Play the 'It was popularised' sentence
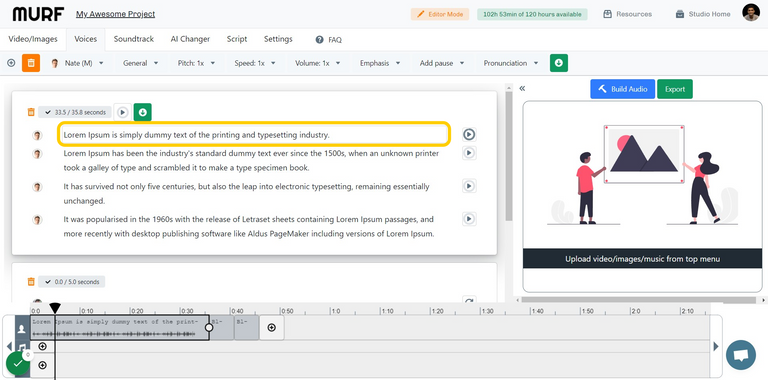768x380 pixels. coord(469,219)
